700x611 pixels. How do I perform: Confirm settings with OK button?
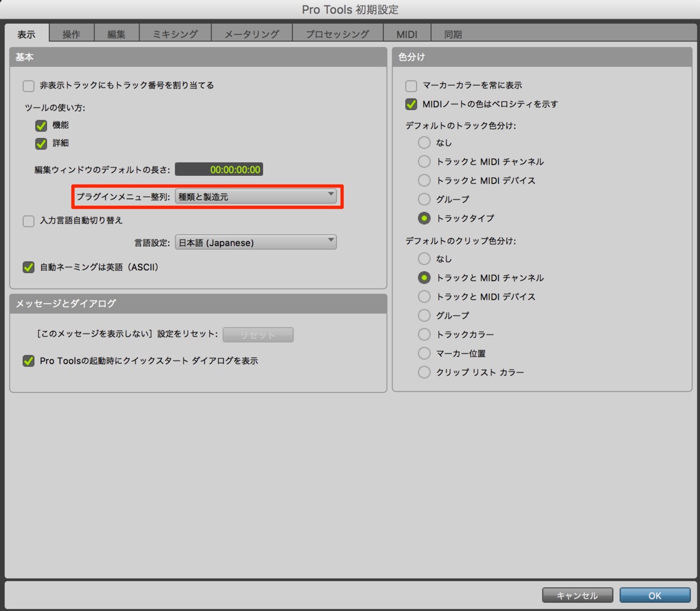(655, 595)
